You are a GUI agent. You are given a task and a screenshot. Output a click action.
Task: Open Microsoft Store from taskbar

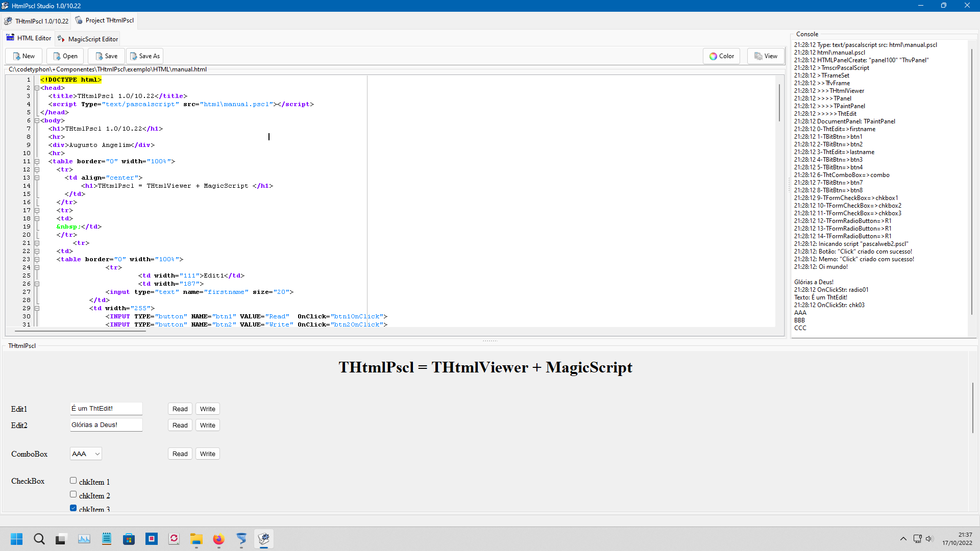129,539
